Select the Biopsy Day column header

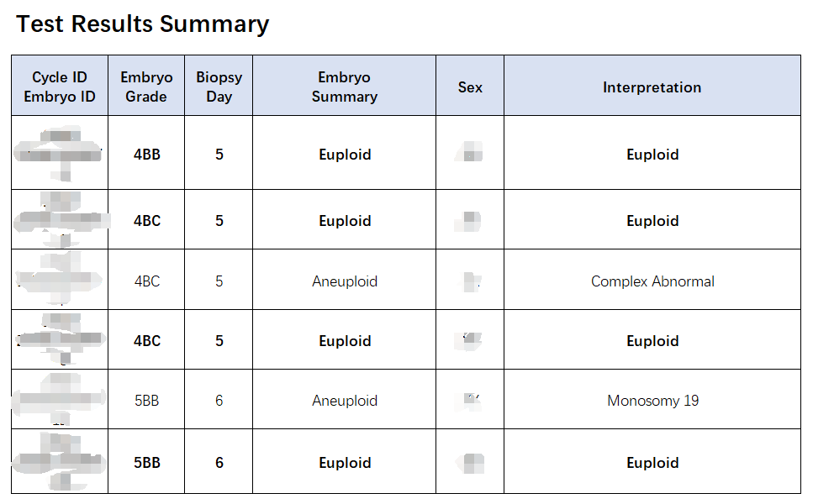click(219, 87)
